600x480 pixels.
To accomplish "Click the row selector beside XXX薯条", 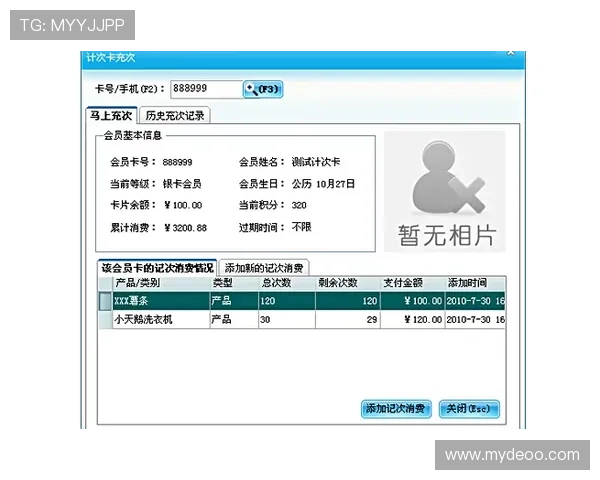I will 105,301.
